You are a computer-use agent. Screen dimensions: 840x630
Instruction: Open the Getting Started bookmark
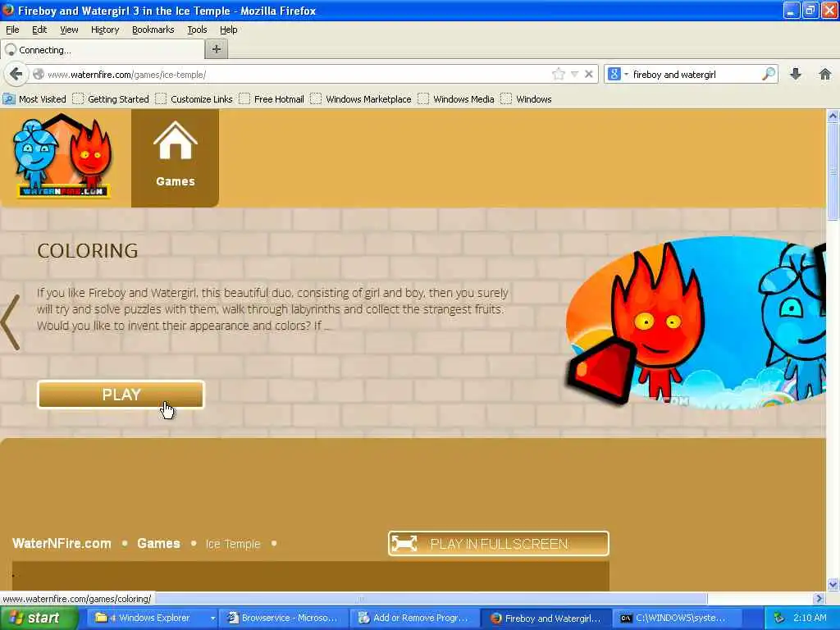tap(111, 99)
